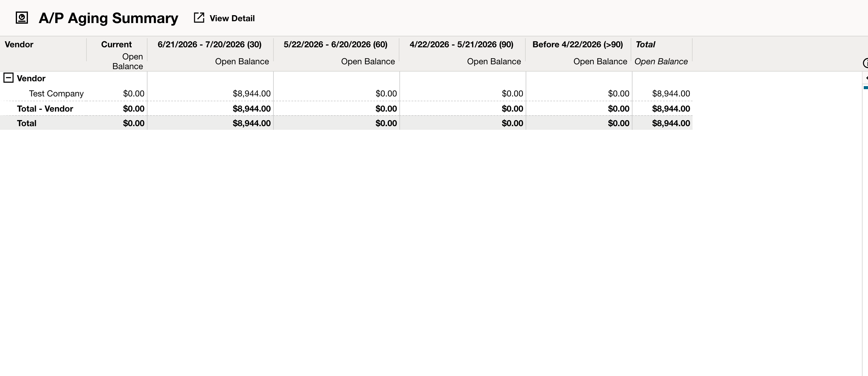Click the Test Company vendor row name
The width and height of the screenshot is (868, 376).
[x=56, y=94]
